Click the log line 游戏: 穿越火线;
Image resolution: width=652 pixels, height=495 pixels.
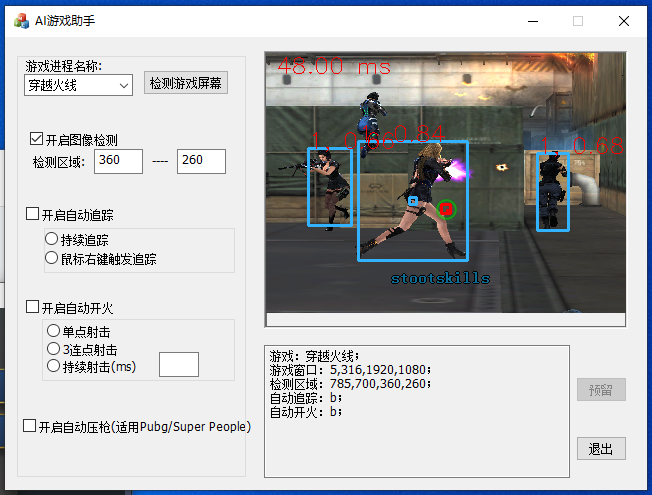click(314, 356)
